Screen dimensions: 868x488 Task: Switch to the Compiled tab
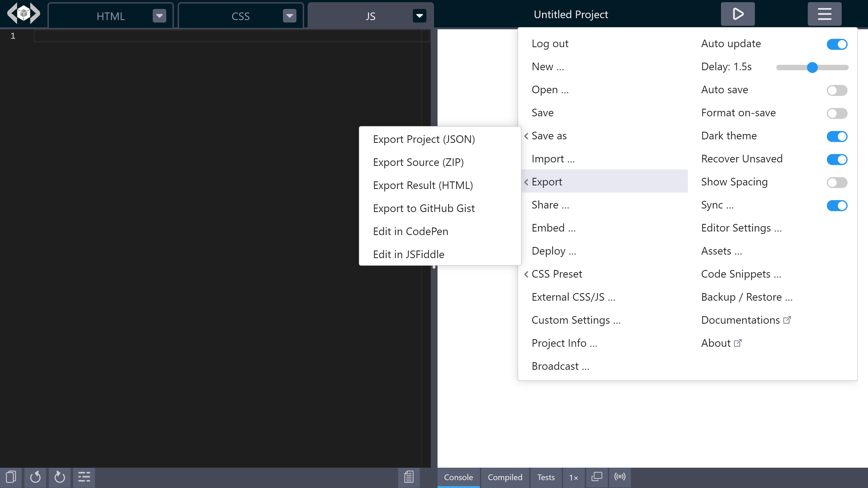tap(505, 477)
